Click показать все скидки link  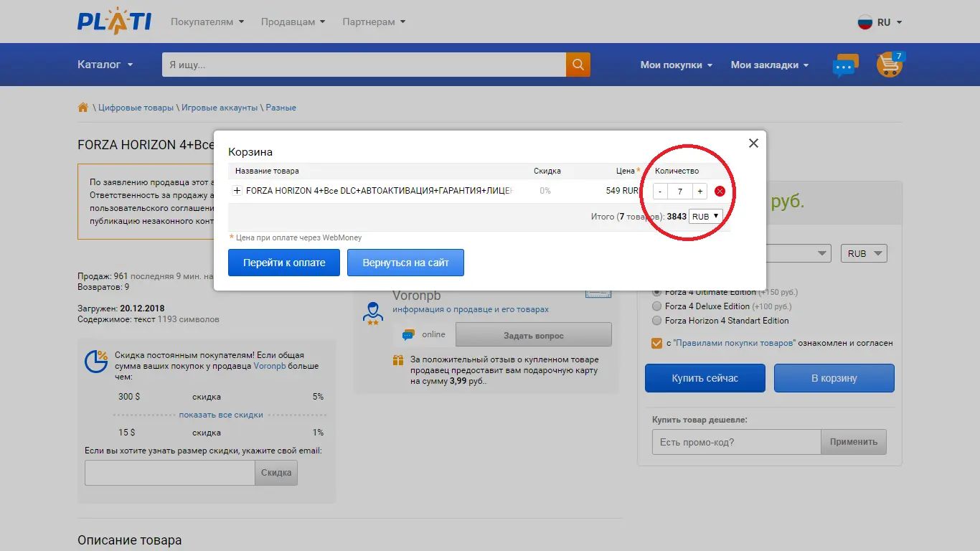pyautogui.click(x=221, y=415)
